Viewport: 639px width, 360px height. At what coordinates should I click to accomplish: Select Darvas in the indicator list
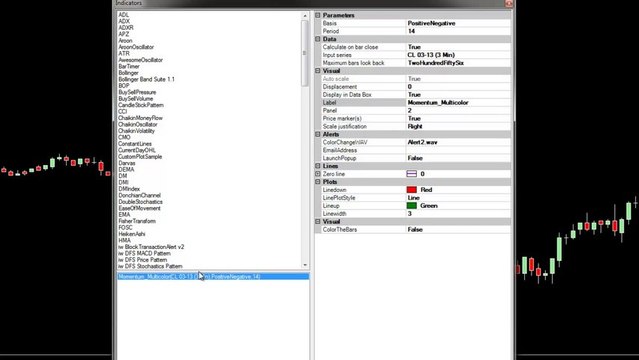point(127,163)
